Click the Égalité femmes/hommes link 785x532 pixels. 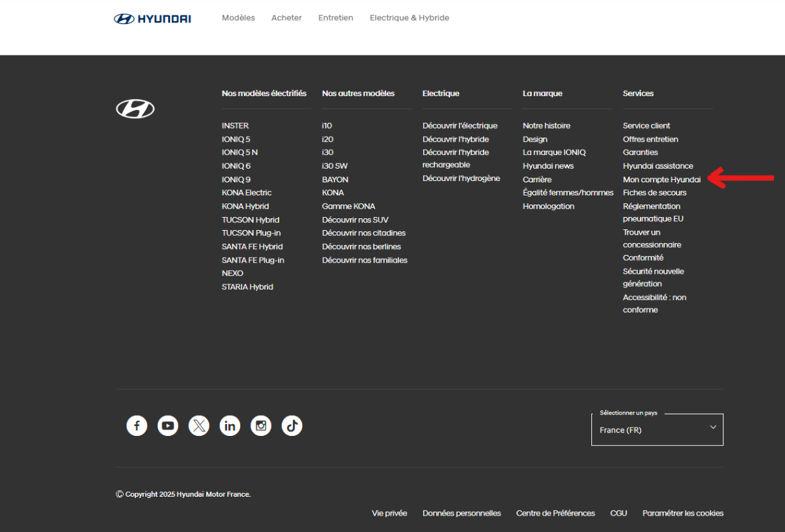[568, 193]
